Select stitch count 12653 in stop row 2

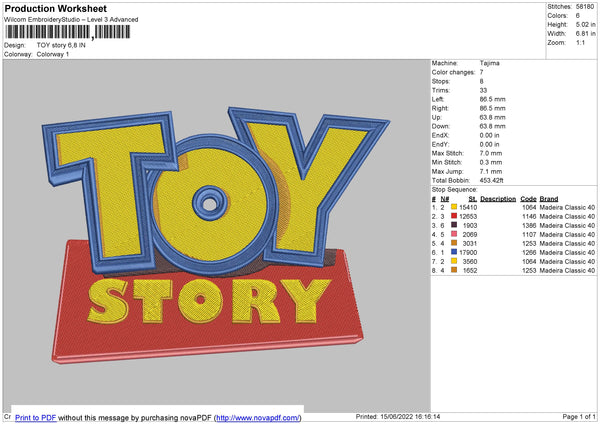[468, 217]
